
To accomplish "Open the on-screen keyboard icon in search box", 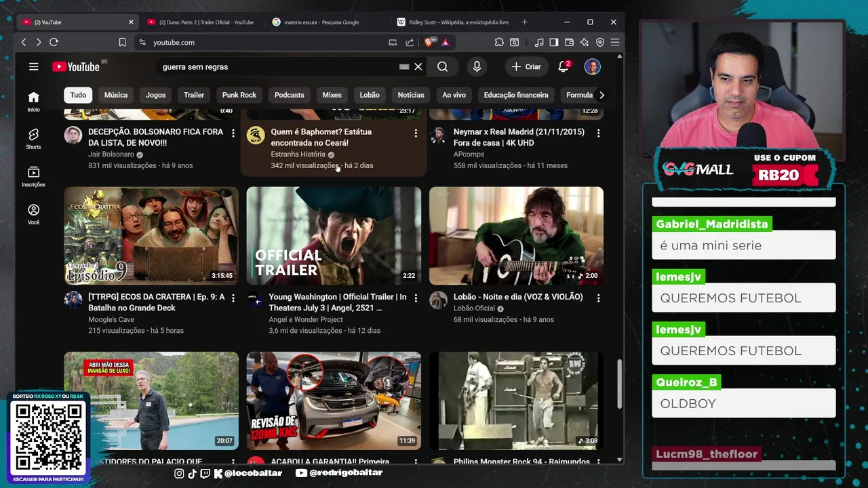I will click(x=404, y=66).
